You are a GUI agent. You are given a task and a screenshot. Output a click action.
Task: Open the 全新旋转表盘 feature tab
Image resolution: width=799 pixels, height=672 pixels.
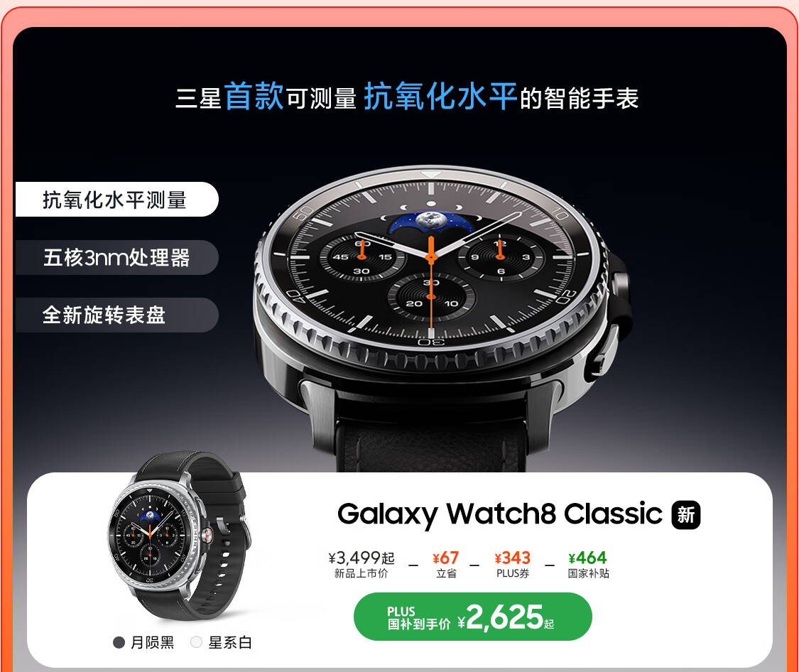pyautogui.click(x=116, y=315)
